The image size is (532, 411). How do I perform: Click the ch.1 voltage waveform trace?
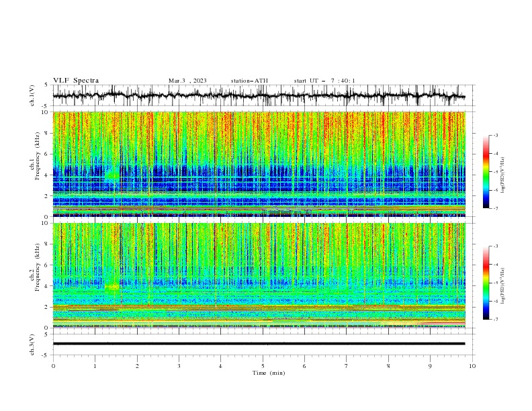tap(259, 96)
